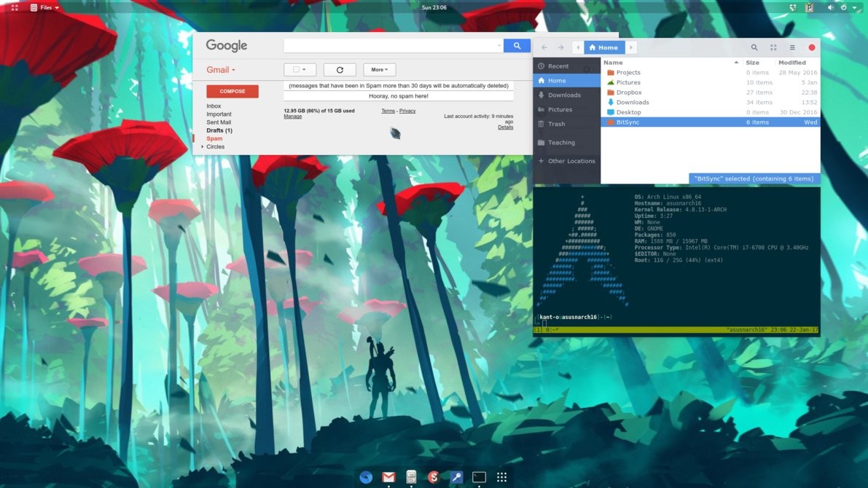
Task: Open the Important label in Gmail
Action: click(x=219, y=114)
